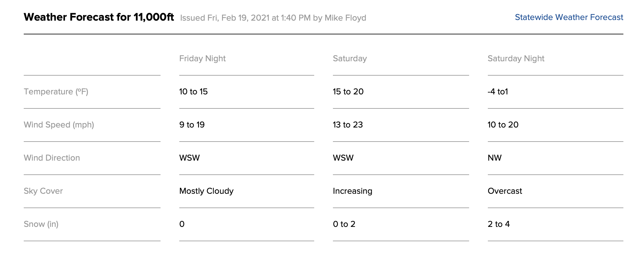Screen dimensions: 644x260
Task: Select Saturday sky cover Increasing
Action: click(353, 191)
